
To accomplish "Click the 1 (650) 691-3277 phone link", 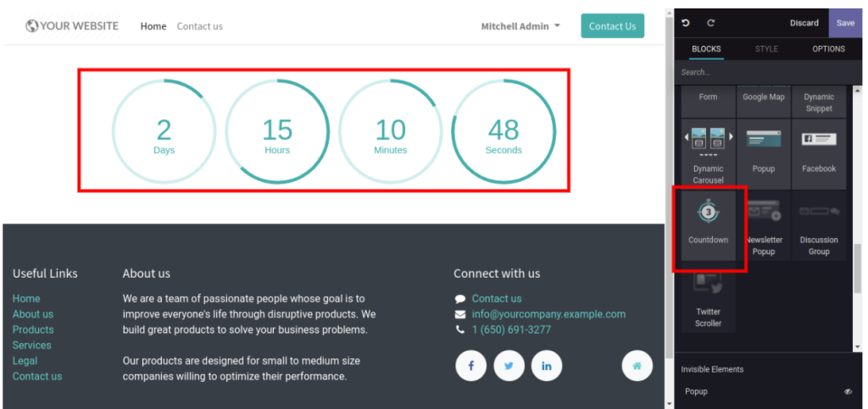I will 511,329.
